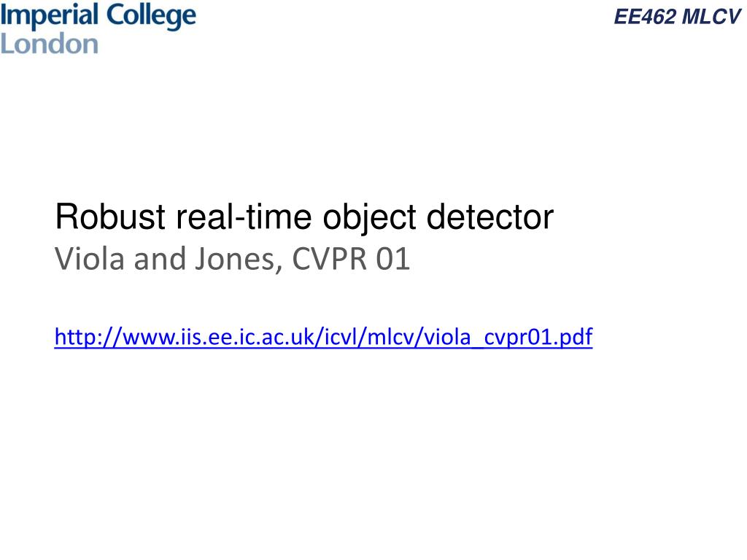Click the word "London" in the logo
The image size is (747, 560).
(x=49, y=44)
